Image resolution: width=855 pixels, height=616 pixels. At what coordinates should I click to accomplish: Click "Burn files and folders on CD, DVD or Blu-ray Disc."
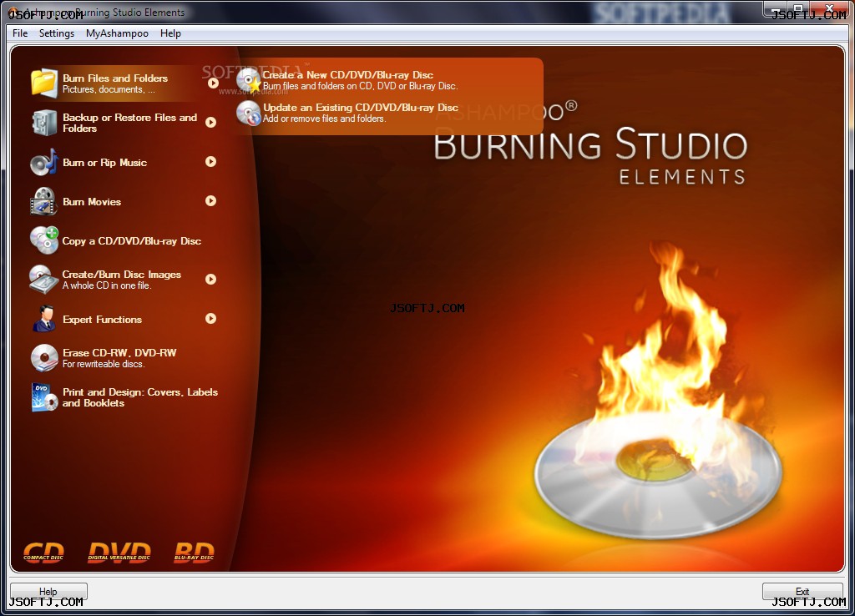pos(361,86)
